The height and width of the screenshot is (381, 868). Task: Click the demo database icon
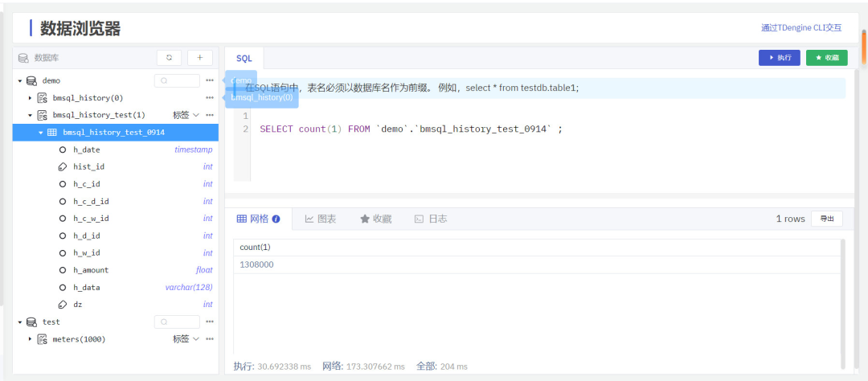31,81
